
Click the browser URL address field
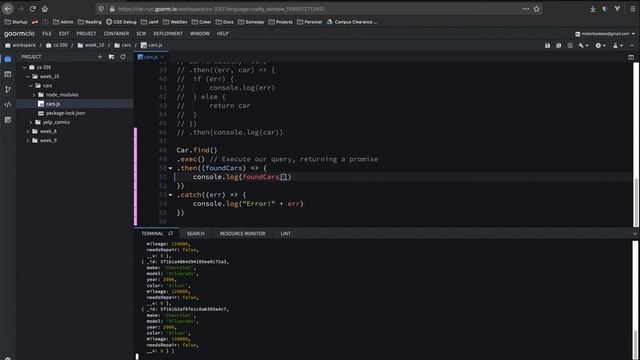318,9
